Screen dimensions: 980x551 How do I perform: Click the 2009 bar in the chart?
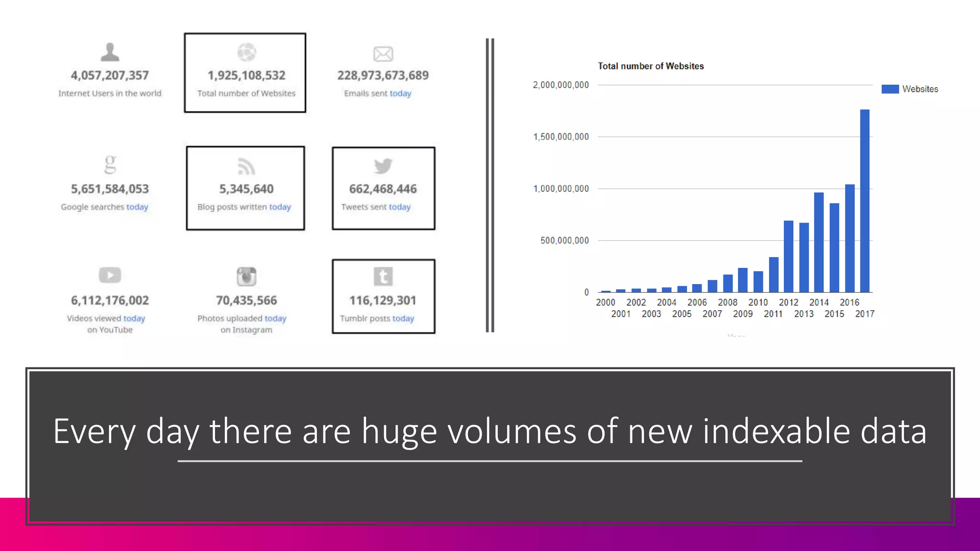(x=743, y=280)
